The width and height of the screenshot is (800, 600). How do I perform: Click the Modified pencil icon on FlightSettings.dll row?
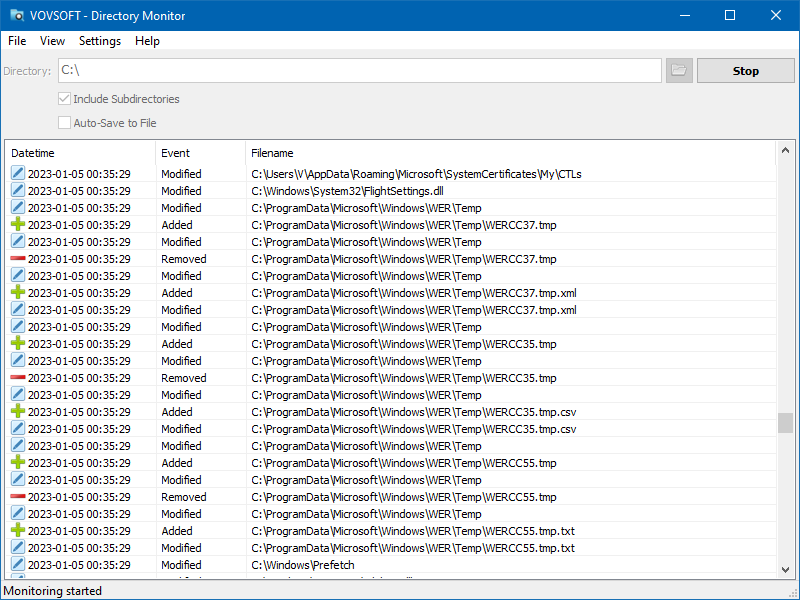pyautogui.click(x=16, y=190)
